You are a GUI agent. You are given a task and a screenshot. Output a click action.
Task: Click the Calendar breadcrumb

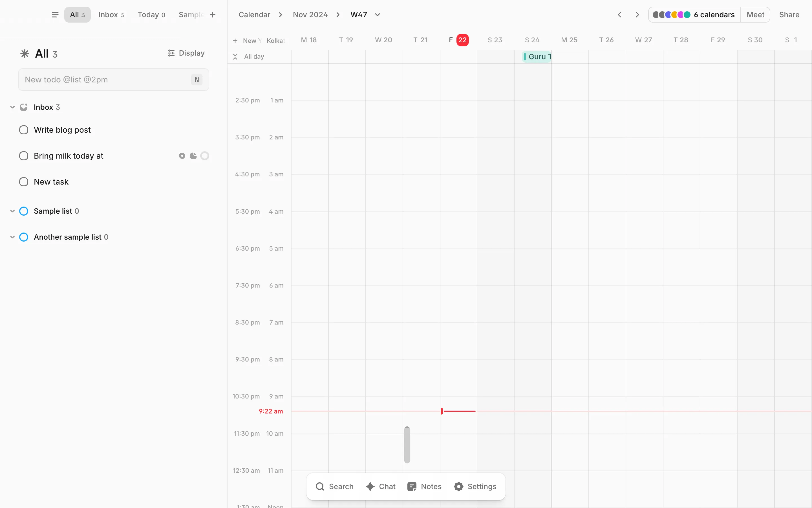coord(254,15)
